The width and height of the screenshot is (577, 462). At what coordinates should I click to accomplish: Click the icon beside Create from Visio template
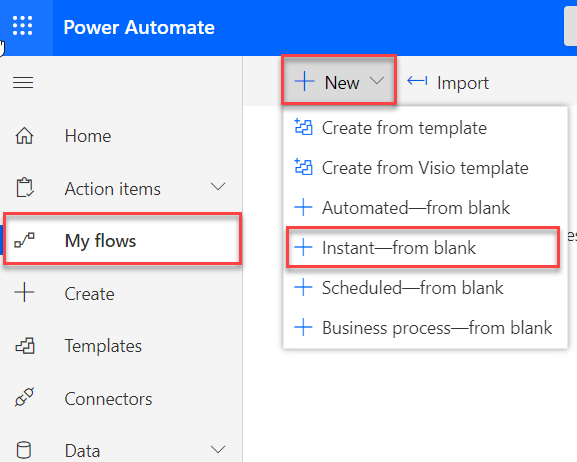click(x=304, y=167)
